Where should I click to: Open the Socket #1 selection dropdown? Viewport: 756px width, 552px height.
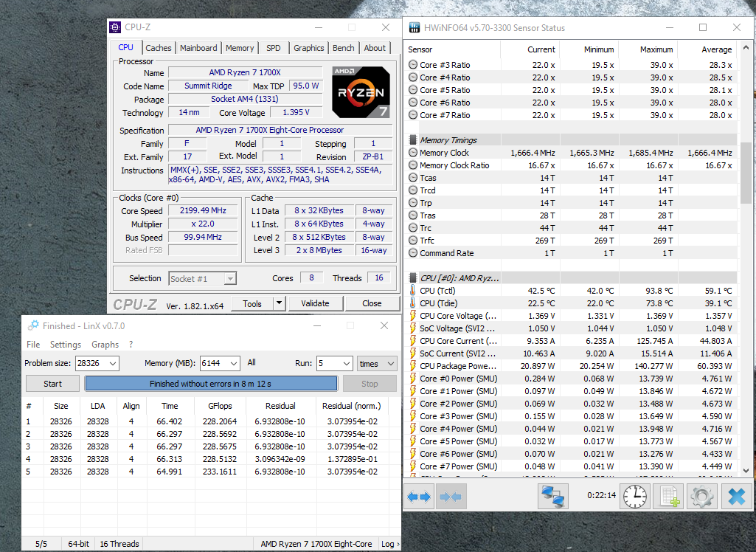click(230, 278)
